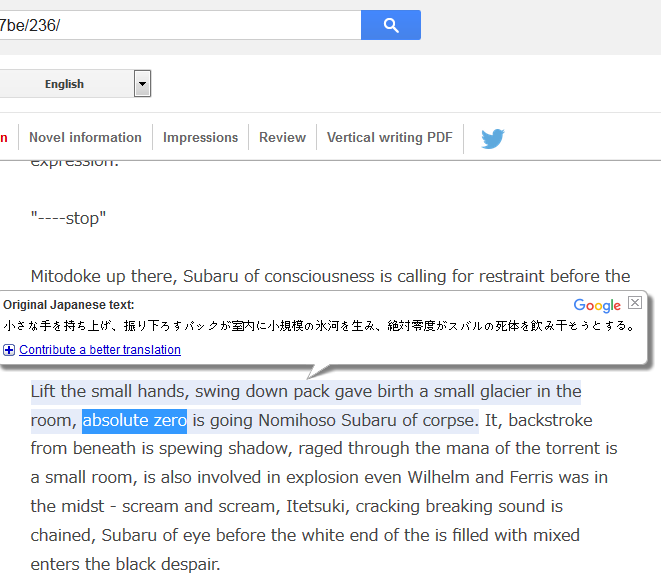Screen dimensions: 661x585
Task: Open Vertical writing PDF link
Action: click(390, 137)
